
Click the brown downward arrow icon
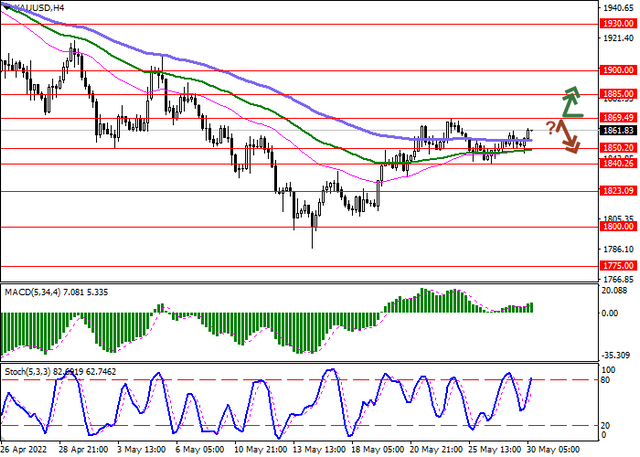tap(567, 137)
